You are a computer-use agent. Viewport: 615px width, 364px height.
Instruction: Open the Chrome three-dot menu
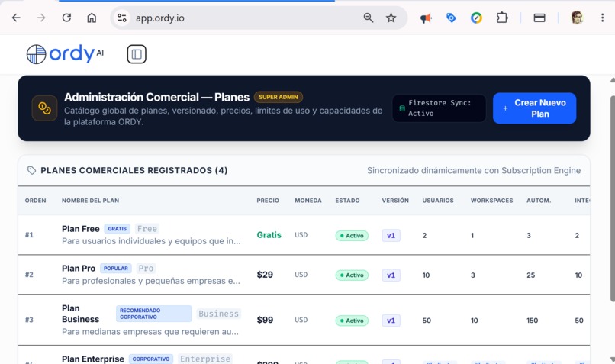tap(603, 18)
